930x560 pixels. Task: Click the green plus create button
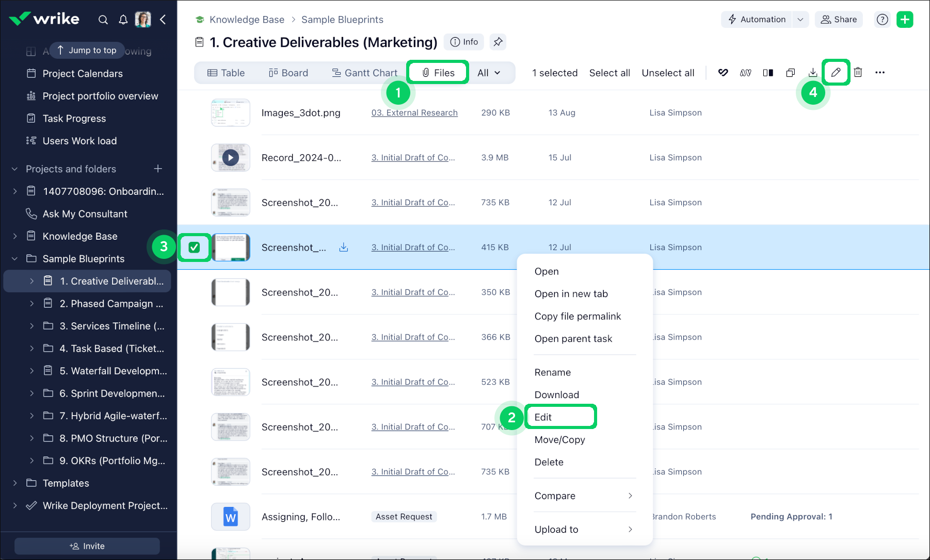pyautogui.click(x=905, y=20)
